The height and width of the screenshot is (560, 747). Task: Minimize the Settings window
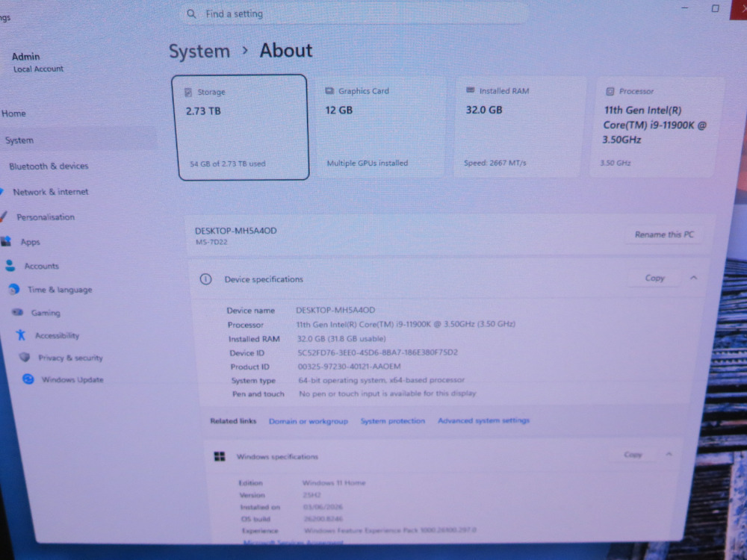click(x=684, y=8)
